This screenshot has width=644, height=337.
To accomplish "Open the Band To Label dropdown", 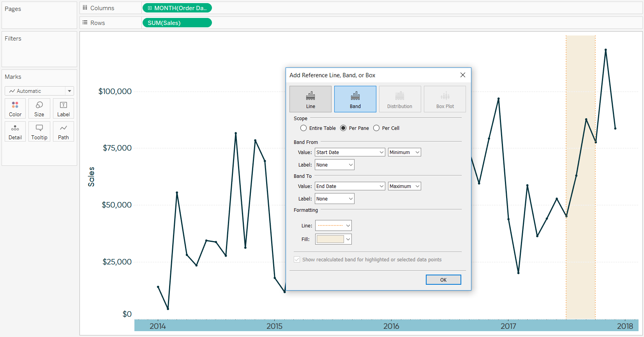I will point(335,199).
